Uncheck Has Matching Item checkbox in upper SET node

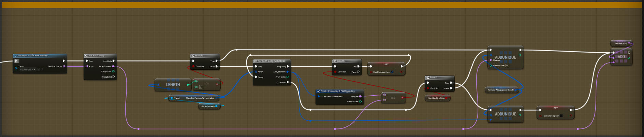pyautogui.click(x=392, y=72)
